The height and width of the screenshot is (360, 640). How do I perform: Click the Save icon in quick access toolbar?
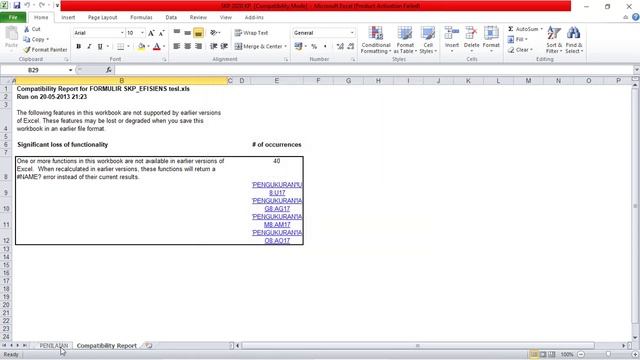[17, 6]
